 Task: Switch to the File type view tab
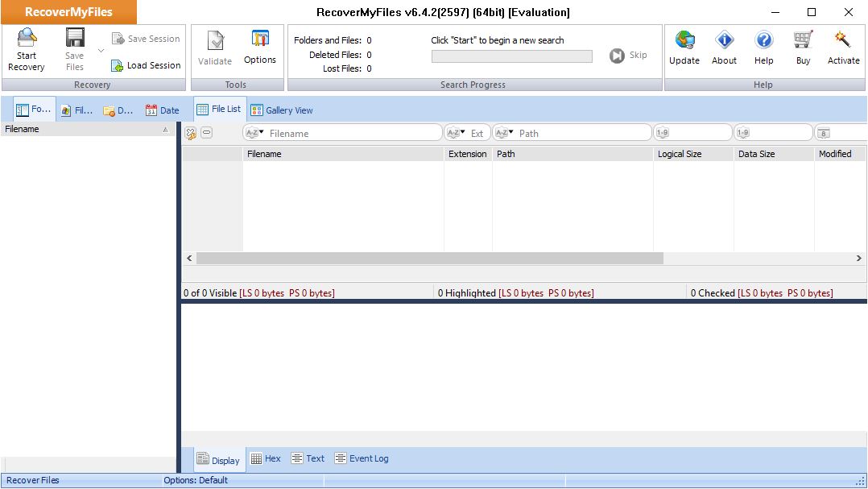77,110
